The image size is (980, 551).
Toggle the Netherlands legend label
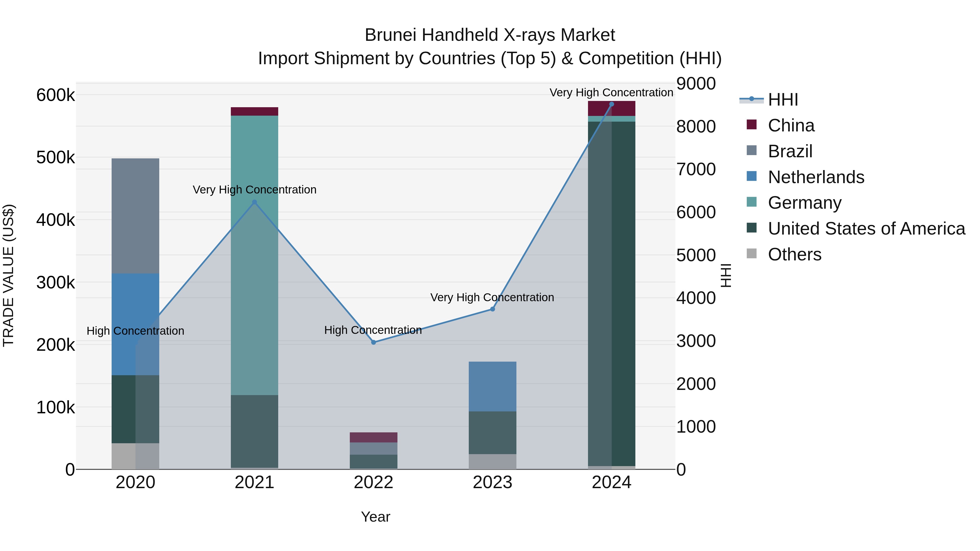click(x=816, y=177)
